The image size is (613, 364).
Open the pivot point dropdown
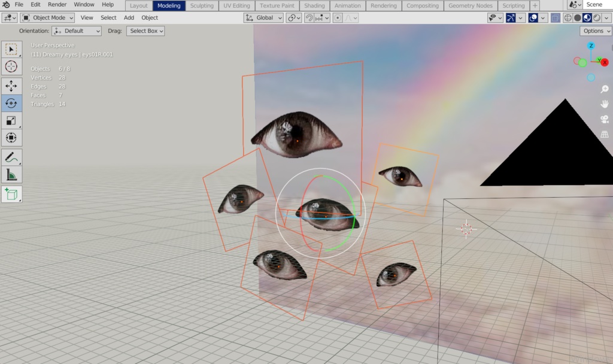[293, 17]
